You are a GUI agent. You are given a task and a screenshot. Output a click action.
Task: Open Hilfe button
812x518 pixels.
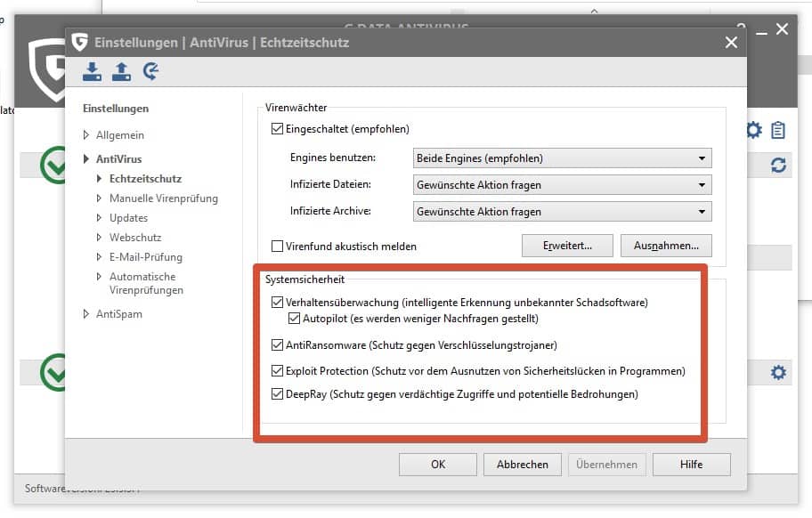[691, 465]
